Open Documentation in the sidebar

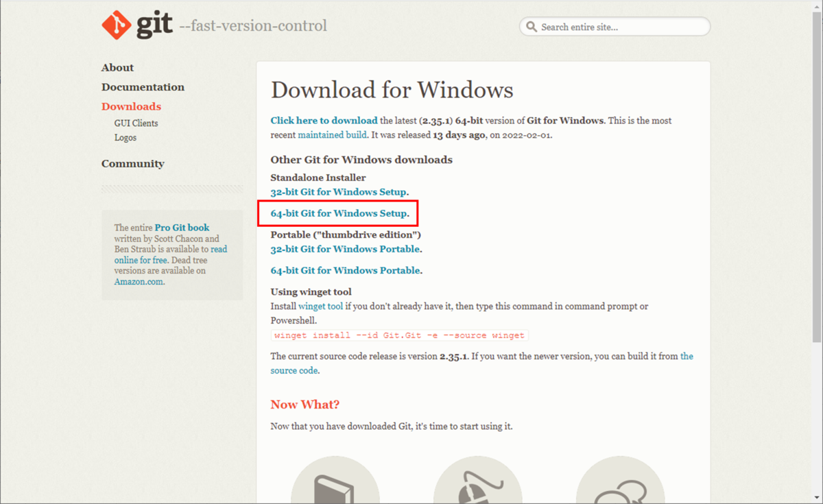click(x=143, y=87)
